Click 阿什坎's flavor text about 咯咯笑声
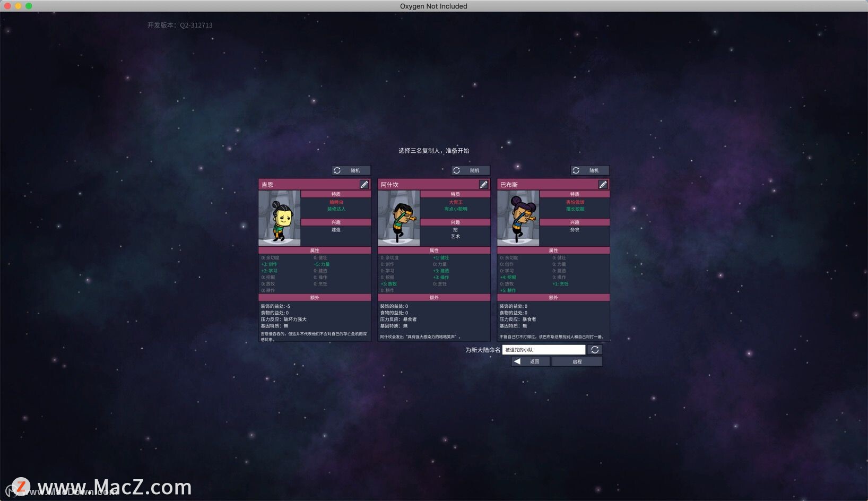The image size is (868, 501). click(x=421, y=337)
